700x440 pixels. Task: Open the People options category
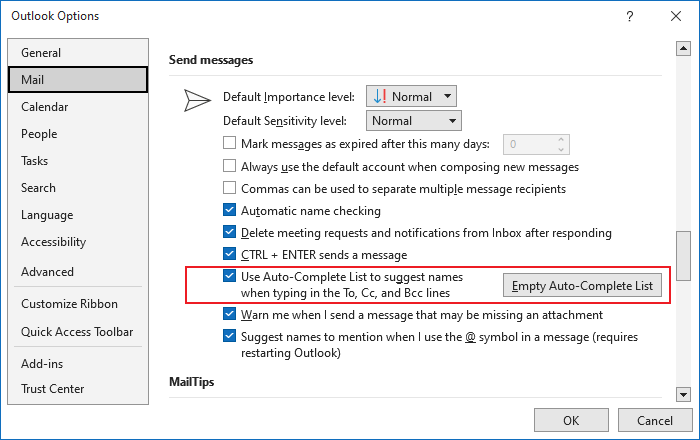pos(78,134)
